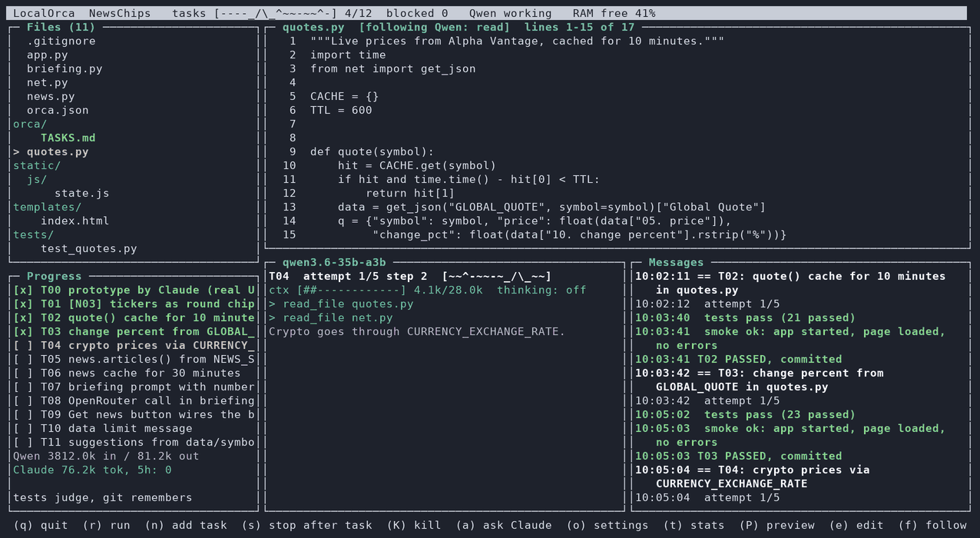Viewport: 980px width, 538px height.
Task: Open state.js under static/js/
Action: [x=81, y=193]
